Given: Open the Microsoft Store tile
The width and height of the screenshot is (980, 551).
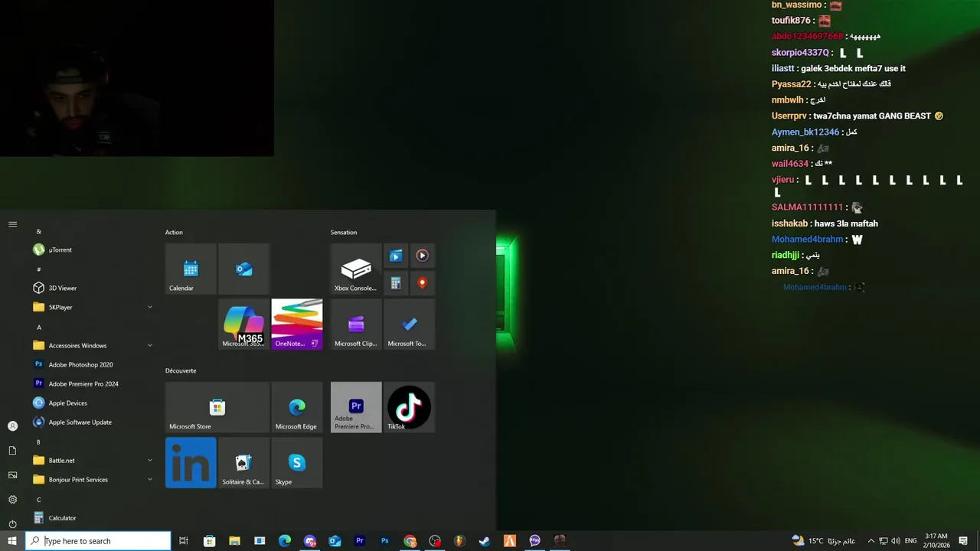Looking at the screenshot, I should pyautogui.click(x=217, y=407).
